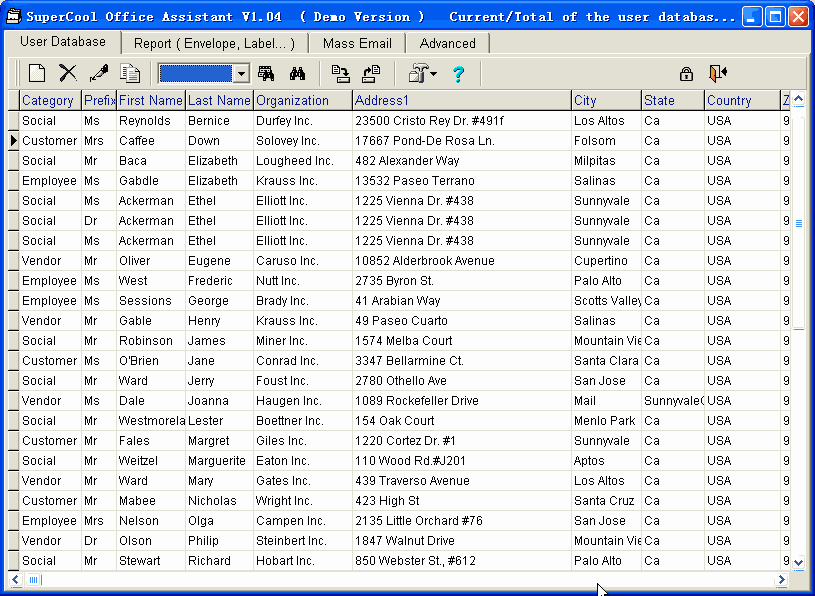This screenshot has width=815, height=596.
Task: Expand the toolbar combo box arrow
Action: 241,74
